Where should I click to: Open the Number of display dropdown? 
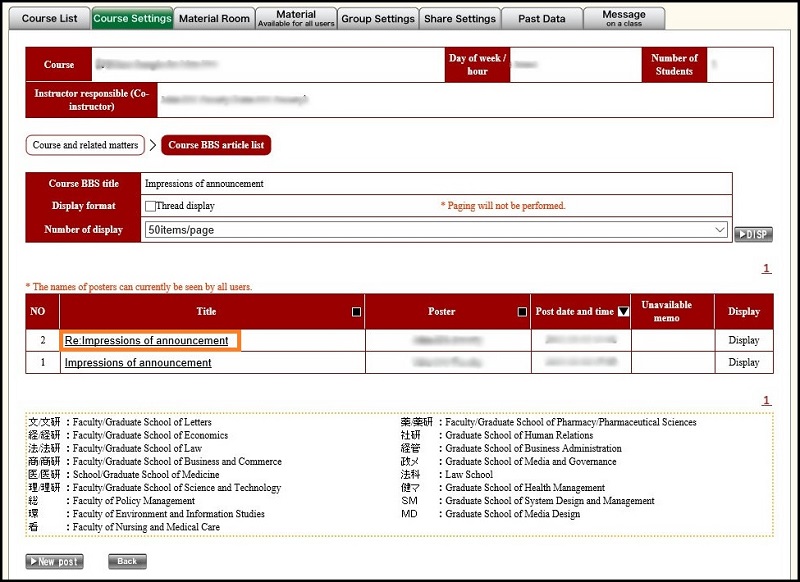point(437,230)
